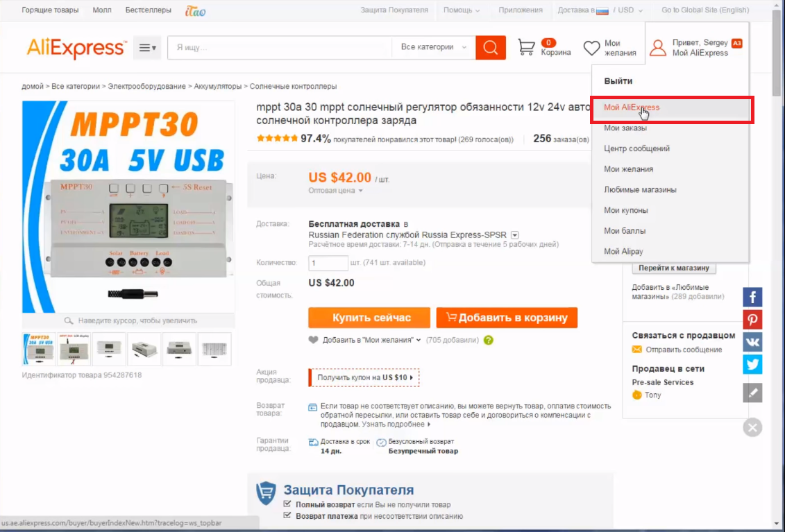This screenshot has width=785, height=532.
Task: Open the домой breadcrumb link
Action: click(x=33, y=87)
